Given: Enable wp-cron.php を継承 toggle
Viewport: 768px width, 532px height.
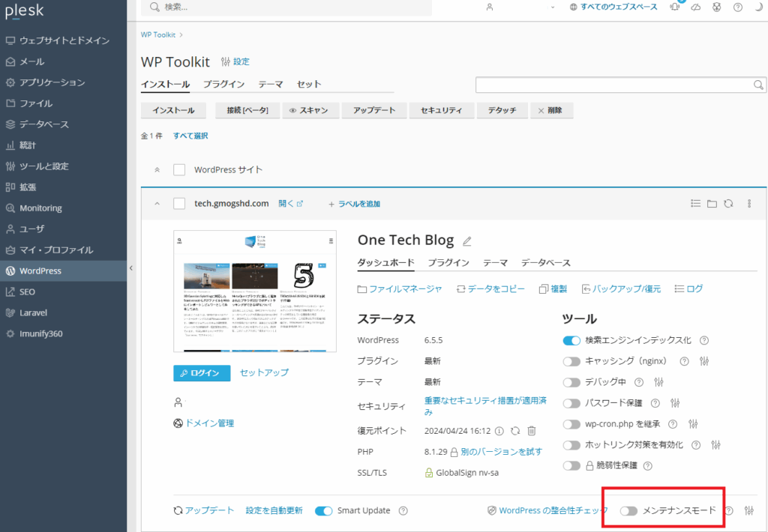Looking at the screenshot, I should [571, 424].
